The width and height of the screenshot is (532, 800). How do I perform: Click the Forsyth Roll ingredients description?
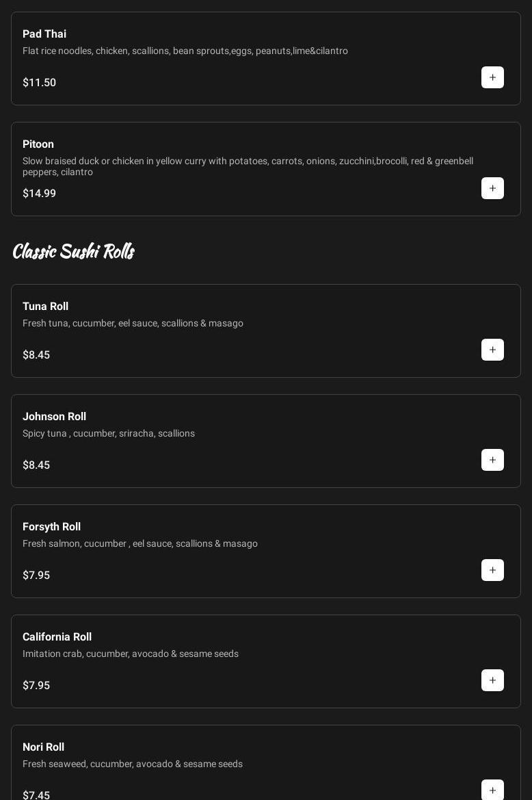[x=140, y=543]
